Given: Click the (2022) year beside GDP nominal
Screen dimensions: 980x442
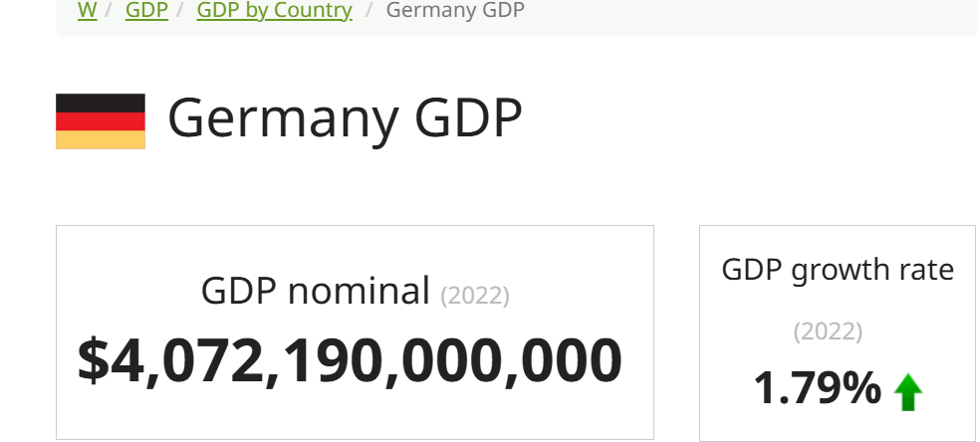Looking at the screenshot, I should point(475,296).
